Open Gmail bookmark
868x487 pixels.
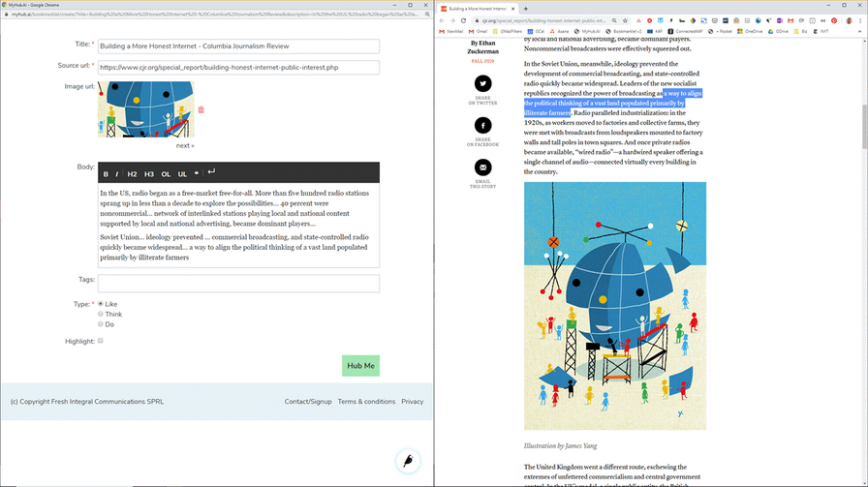click(x=478, y=32)
